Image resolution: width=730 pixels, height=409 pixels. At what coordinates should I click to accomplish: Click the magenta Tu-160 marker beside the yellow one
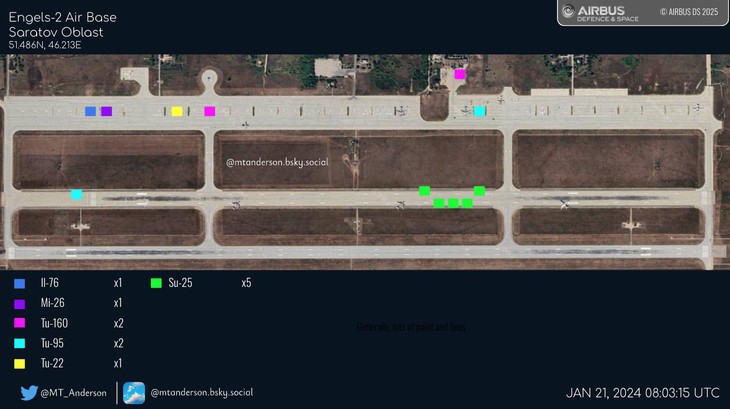tap(210, 111)
